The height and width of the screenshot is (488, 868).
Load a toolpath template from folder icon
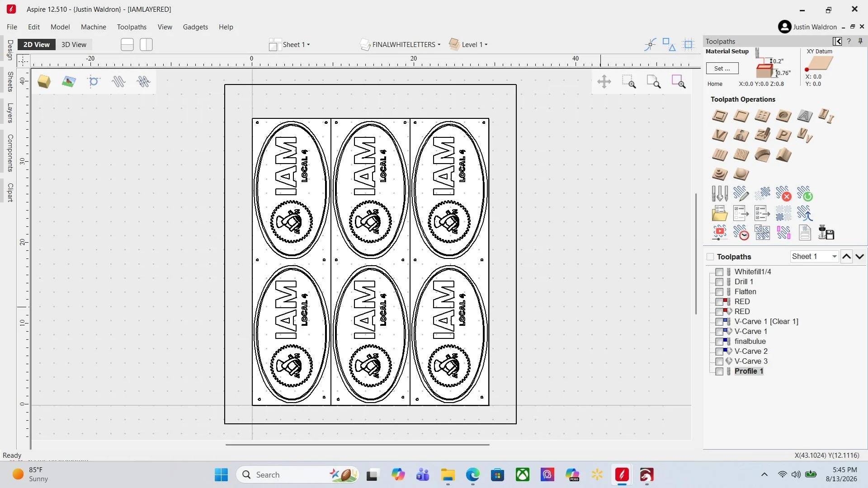pyautogui.click(x=720, y=213)
